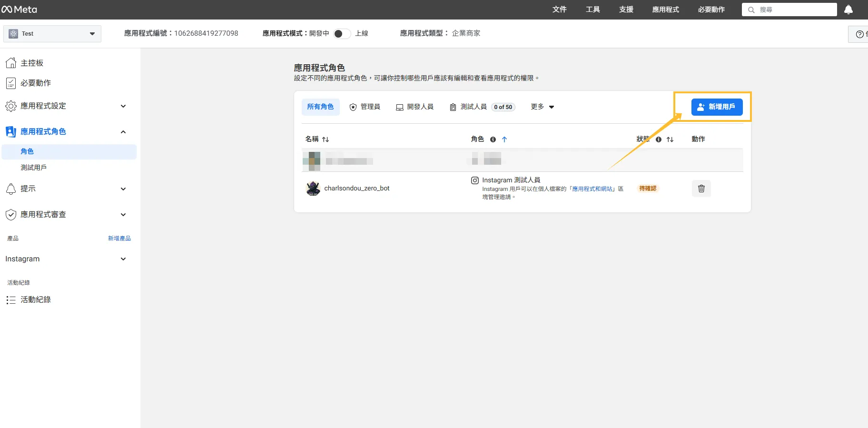Toggle app mode from 開發中 to 上線
The image size is (868, 428).
pos(342,33)
